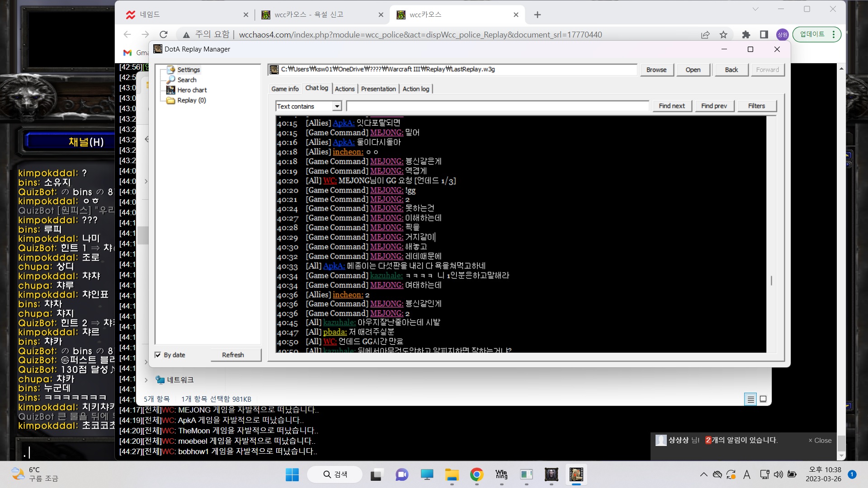
Task: Bookmark this page with the star icon
Action: point(723,35)
